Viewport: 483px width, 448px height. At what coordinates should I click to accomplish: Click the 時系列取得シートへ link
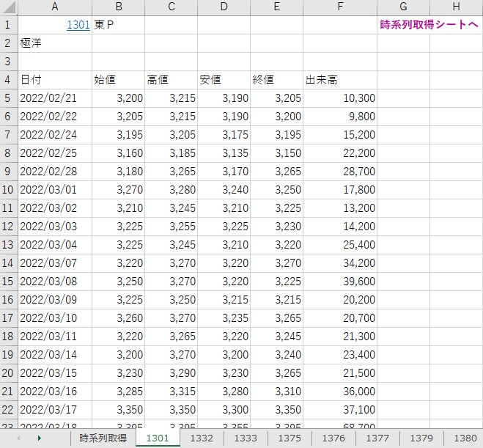pyautogui.click(x=429, y=25)
